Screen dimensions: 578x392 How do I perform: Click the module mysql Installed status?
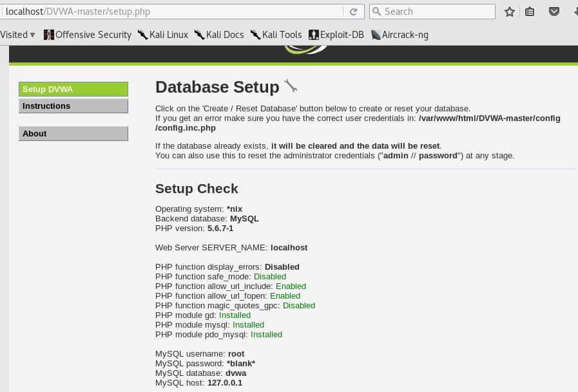[249, 324]
